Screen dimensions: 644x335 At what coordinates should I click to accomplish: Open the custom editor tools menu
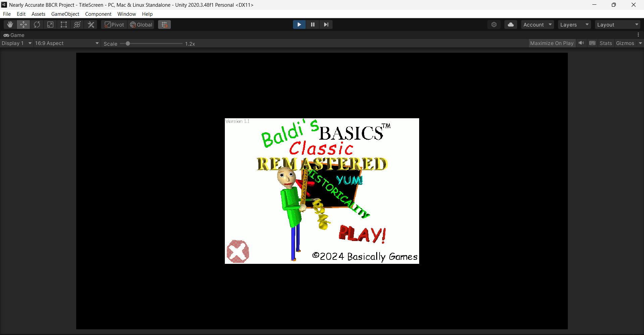pos(91,24)
